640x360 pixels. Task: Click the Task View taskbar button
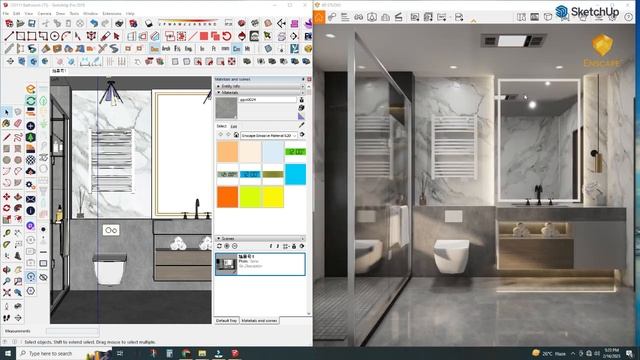[x=120, y=353]
